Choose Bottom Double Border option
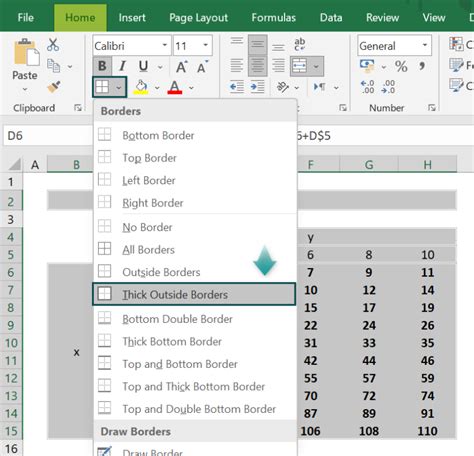This screenshot has height=456, width=474. 194,319
